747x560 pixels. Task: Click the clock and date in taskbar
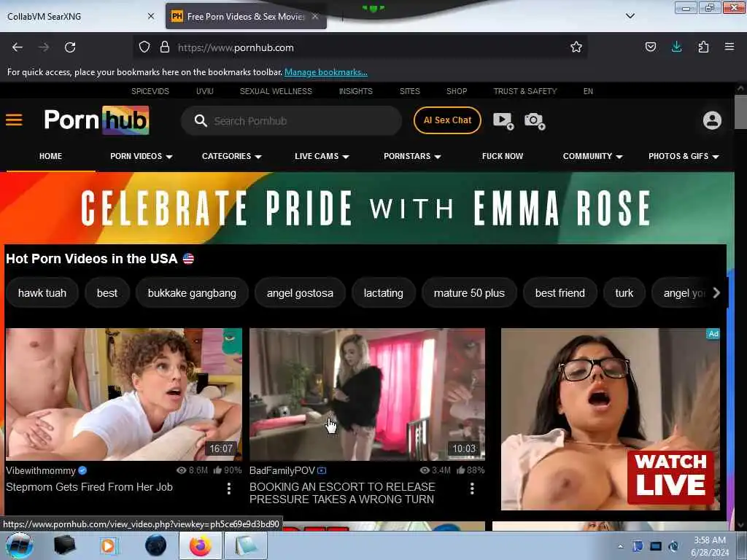[x=709, y=546]
